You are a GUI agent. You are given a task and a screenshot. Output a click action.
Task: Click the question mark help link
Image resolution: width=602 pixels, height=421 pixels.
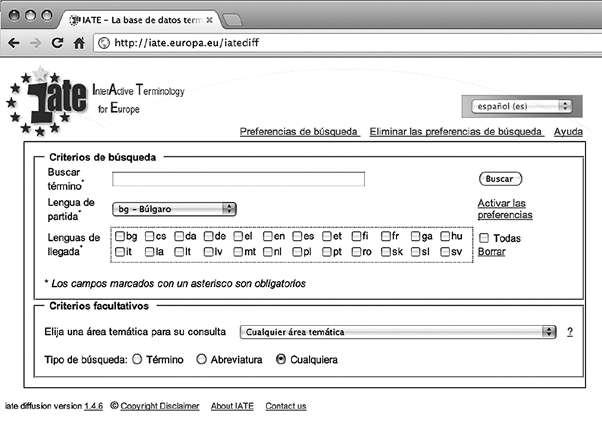tap(570, 332)
